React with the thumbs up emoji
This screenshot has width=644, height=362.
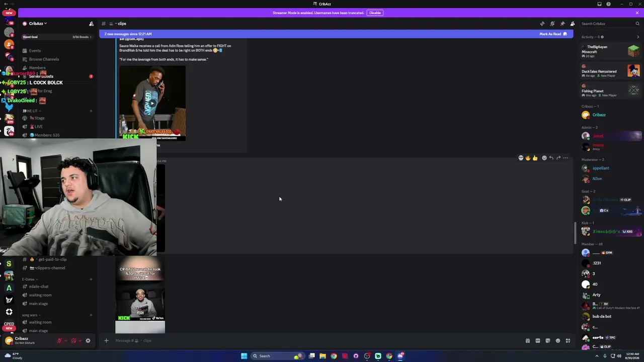click(x=535, y=158)
